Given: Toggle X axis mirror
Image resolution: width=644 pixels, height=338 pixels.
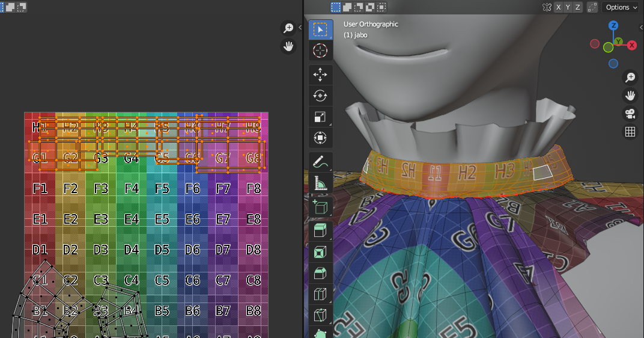Looking at the screenshot, I should pos(558,7).
